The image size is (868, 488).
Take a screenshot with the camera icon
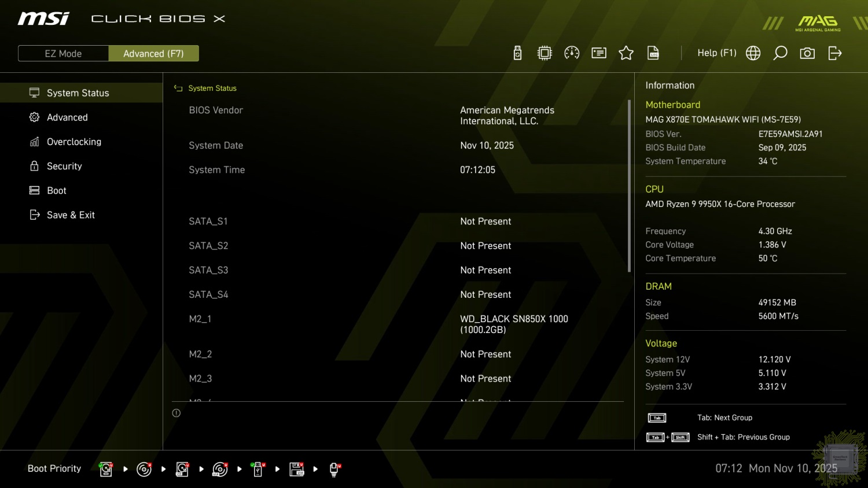[807, 53]
